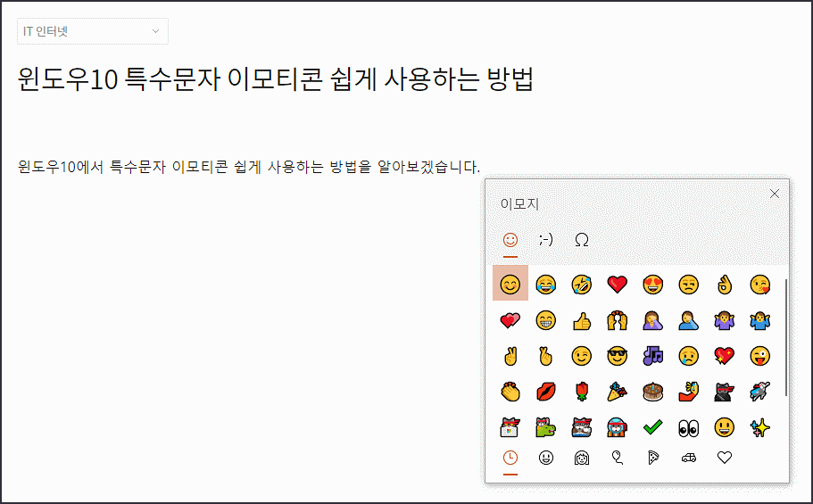Open the IT 인터넷 category dropdown
This screenshot has height=504, width=813.
pyautogui.click(x=92, y=31)
